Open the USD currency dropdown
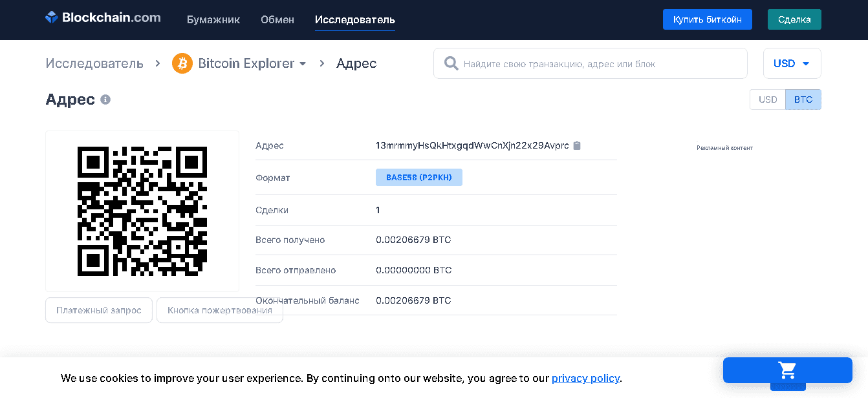This screenshot has width=868, height=398. coord(792,63)
